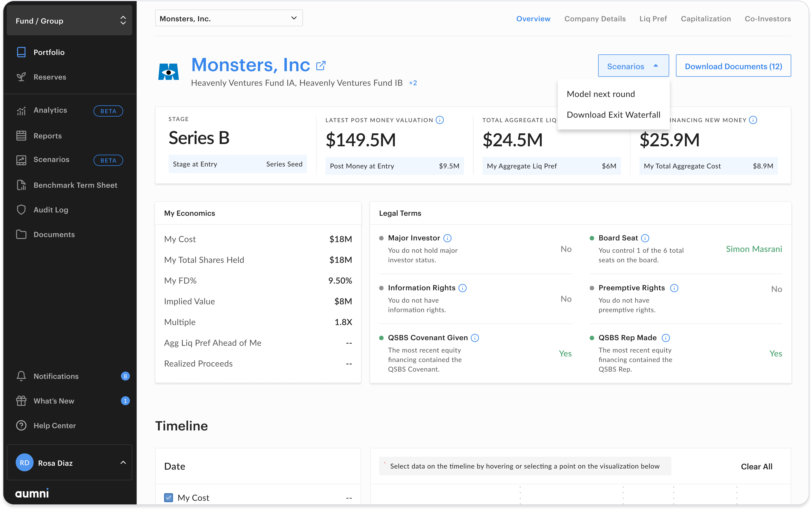The image size is (812, 510).
Task: Click the Preemptive Rights info icon
Action: [674, 288]
